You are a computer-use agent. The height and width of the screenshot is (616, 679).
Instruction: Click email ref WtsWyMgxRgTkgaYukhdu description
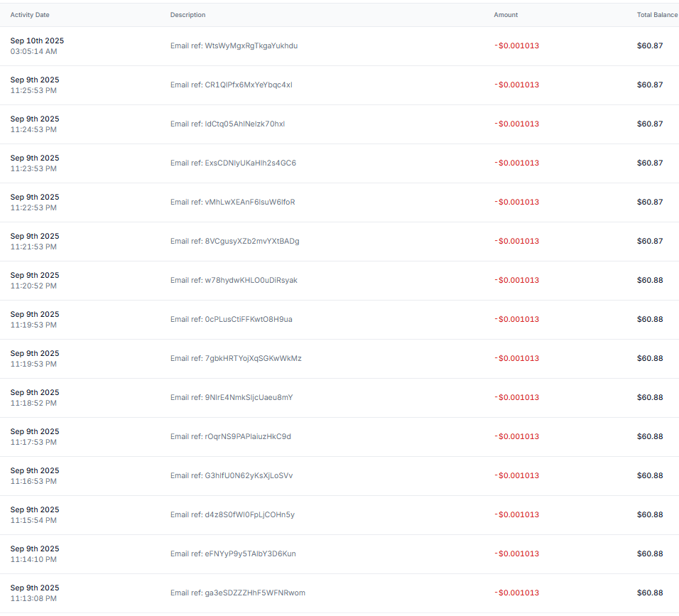(234, 46)
